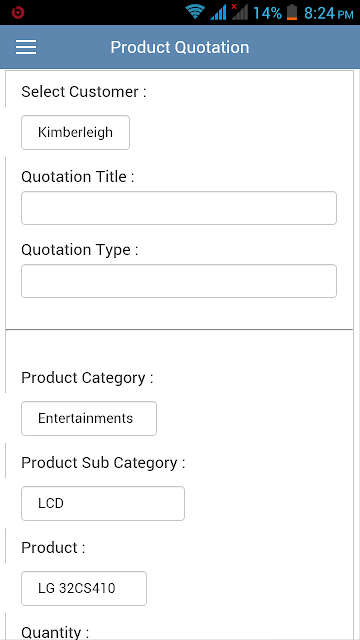Tap the Product Category label
Image resolution: width=360 pixels, height=640 pixels.
point(87,378)
